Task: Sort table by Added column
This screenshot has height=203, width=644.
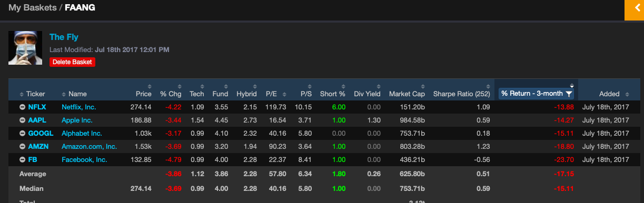Action: click(614, 94)
